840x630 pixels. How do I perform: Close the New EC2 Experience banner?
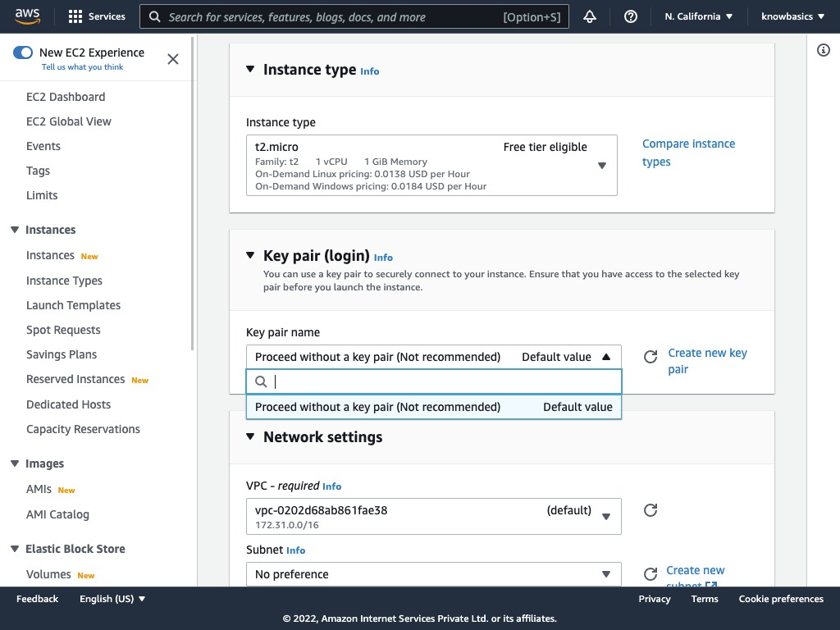[x=172, y=59]
